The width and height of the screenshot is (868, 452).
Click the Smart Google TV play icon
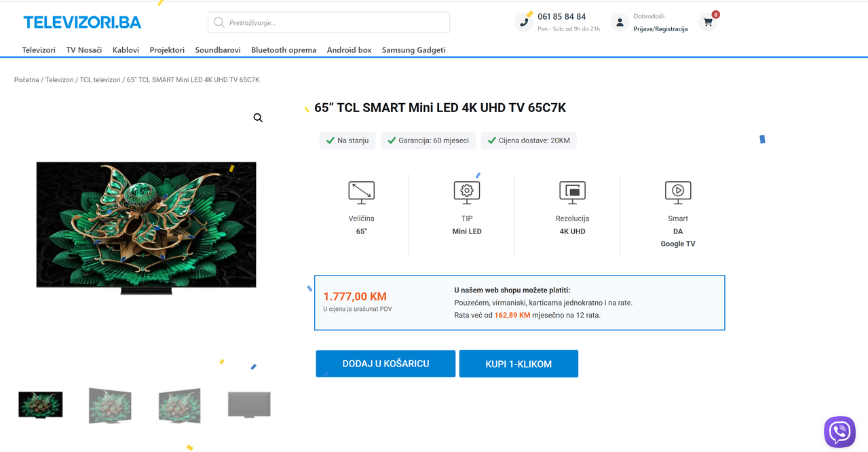coord(678,193)
